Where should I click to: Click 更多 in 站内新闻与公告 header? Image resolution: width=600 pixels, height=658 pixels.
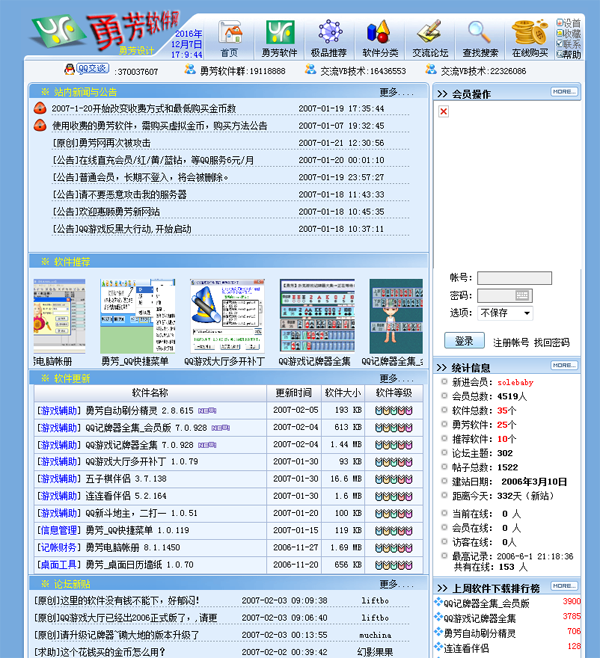[x=397, y=92]
